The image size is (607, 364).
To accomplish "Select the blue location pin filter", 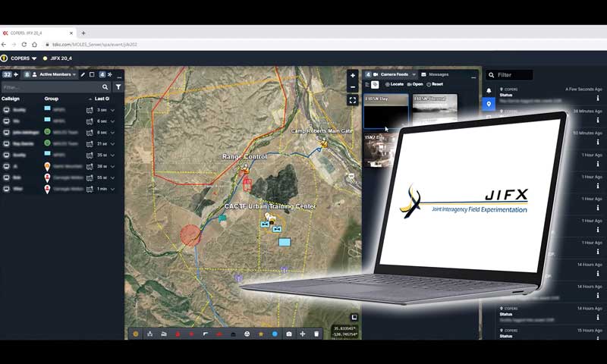I will pos(489,104).
